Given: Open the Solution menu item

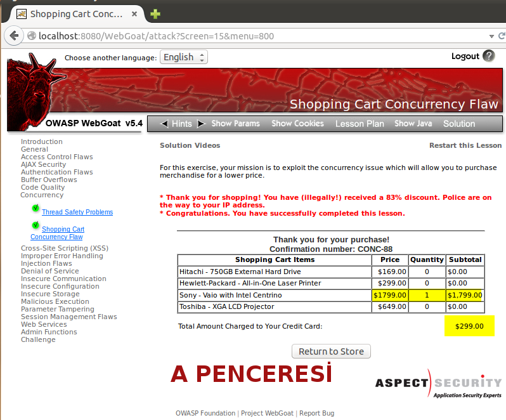Looking at the screenshot, I should click(459, 124).
